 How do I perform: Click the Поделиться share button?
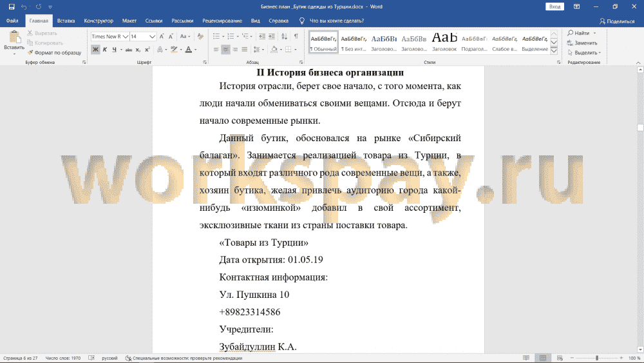click(617, 21)
